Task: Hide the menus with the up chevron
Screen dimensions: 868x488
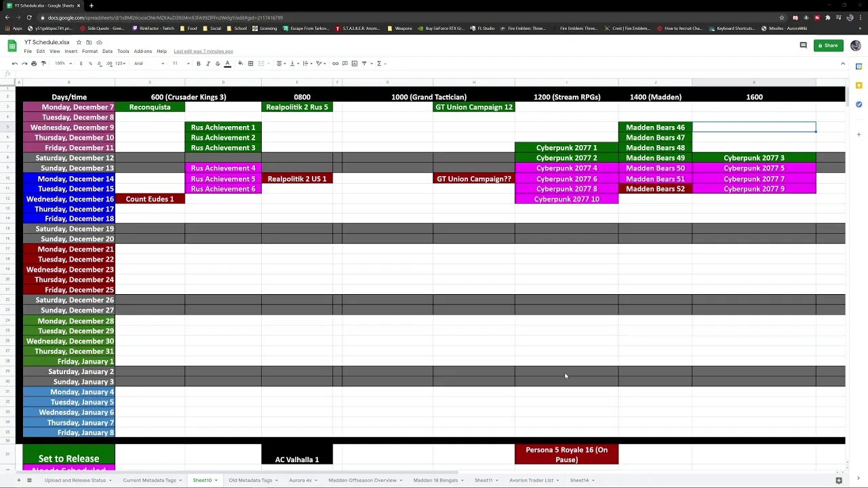Action: [x=843, y=64]
